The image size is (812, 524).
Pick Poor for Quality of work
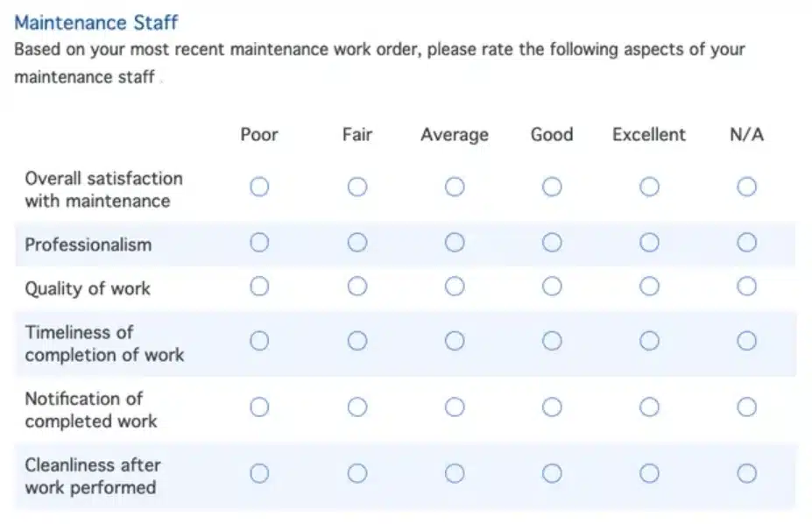(x=259, y=286)
